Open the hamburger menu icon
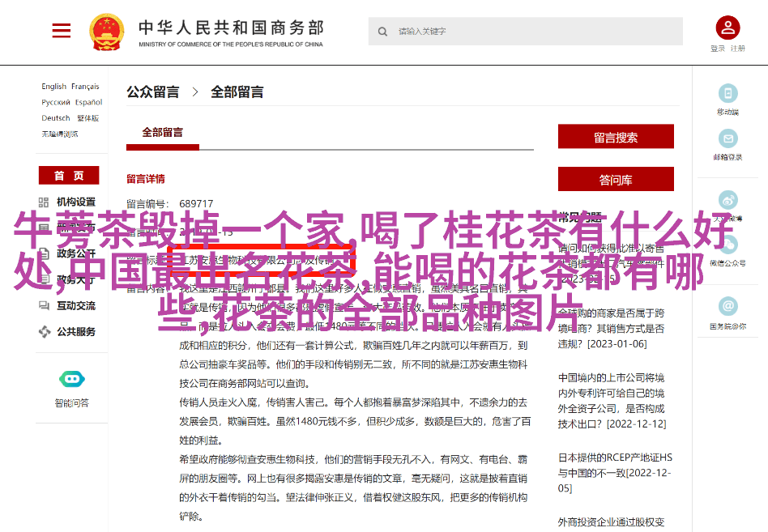 [x=61, y=31]
